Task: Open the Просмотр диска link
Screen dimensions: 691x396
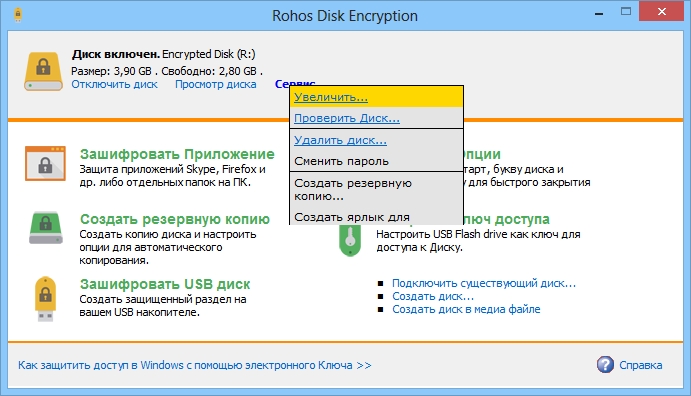Action: (x=216, y=84)
